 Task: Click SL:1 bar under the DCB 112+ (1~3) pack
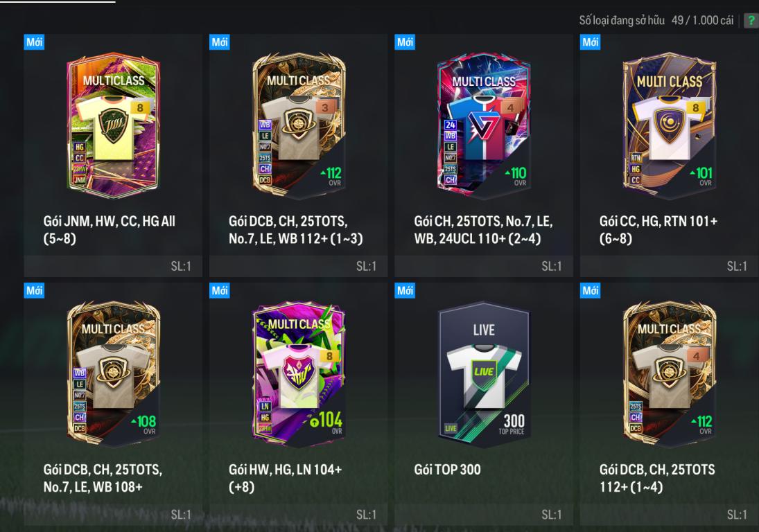[x=298, y=266]
